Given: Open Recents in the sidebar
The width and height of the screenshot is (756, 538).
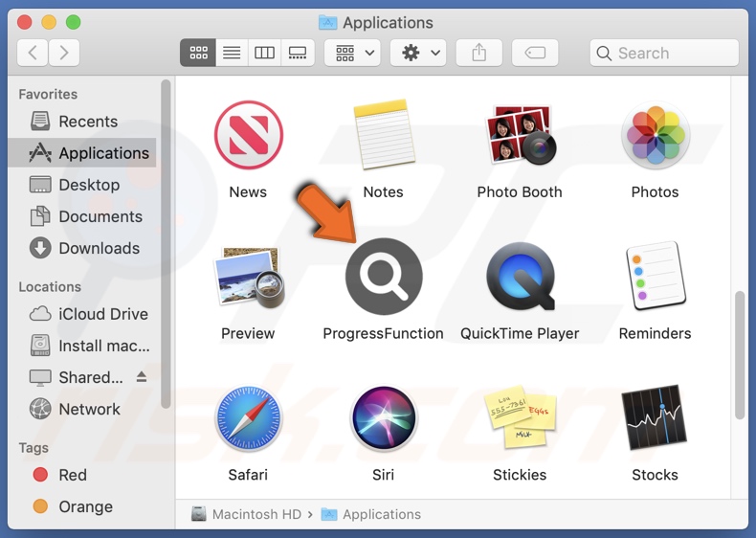Looking at the screenshot, I should click(82, 122).
